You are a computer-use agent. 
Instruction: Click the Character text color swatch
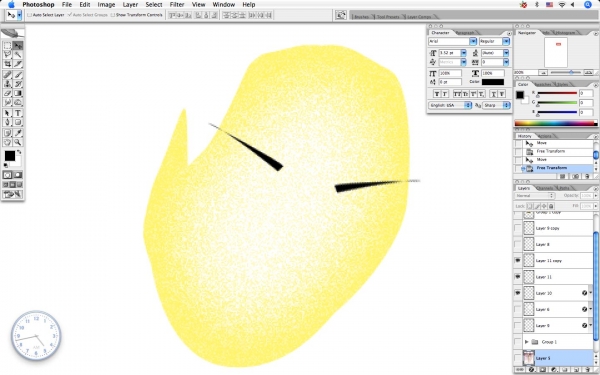click(x=493, y=82)
